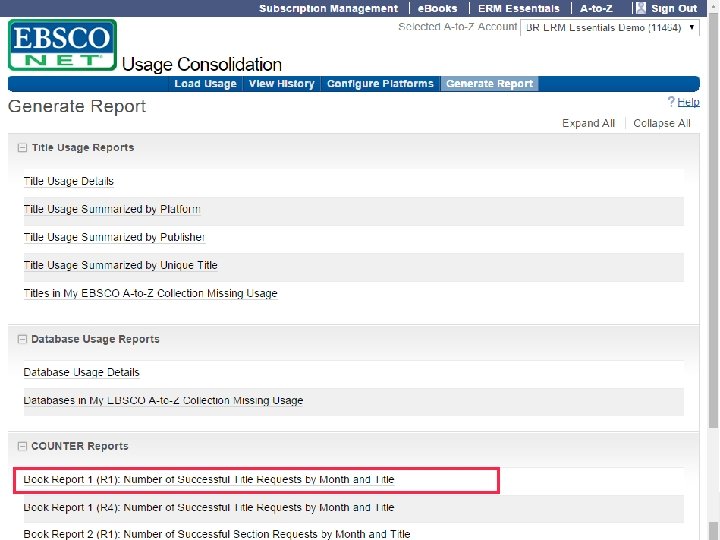Click the Sign Out link
This screenshot has height=540, width=720.
tap(674, 8)
